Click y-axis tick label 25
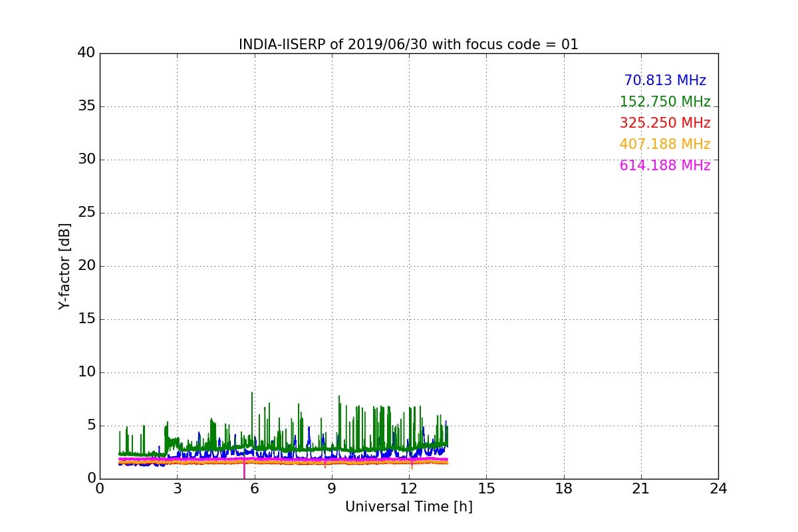798x532 pixels. (x=86, y=213)
